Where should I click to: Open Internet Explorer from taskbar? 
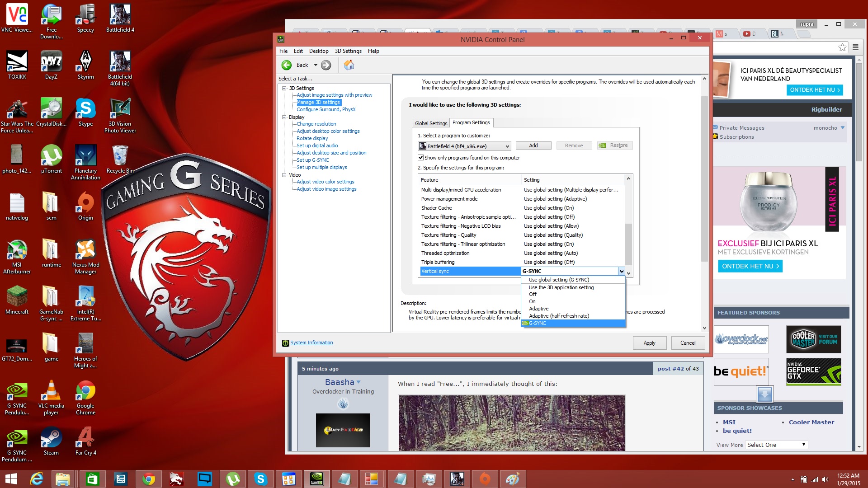36,479
